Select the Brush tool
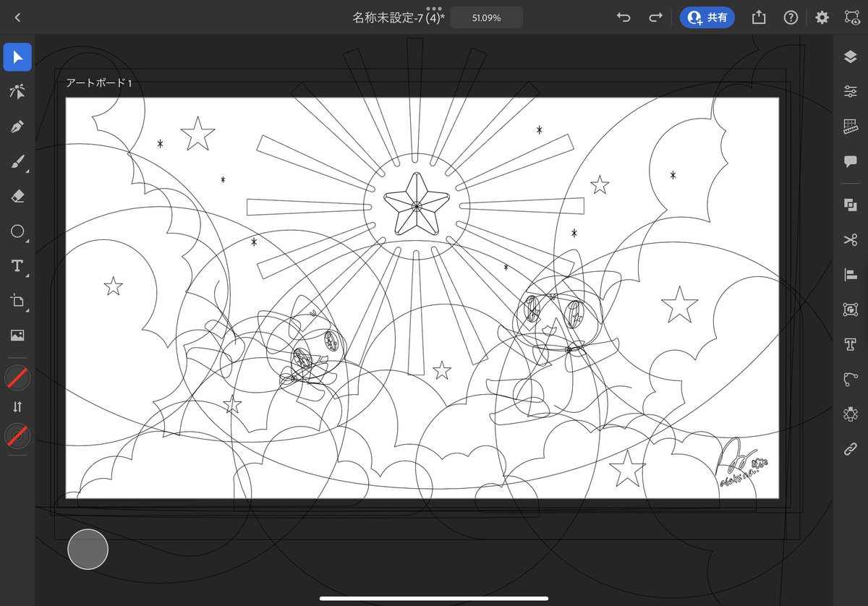868x606 pixels. [17, 162]
